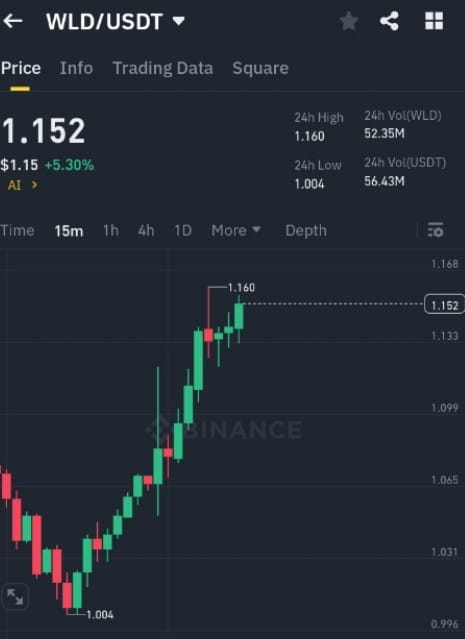The height and width of the screenshot is (639, 465).
Task: Add WLD/USDT to favorites with star
Action: [x=349, y=21]
